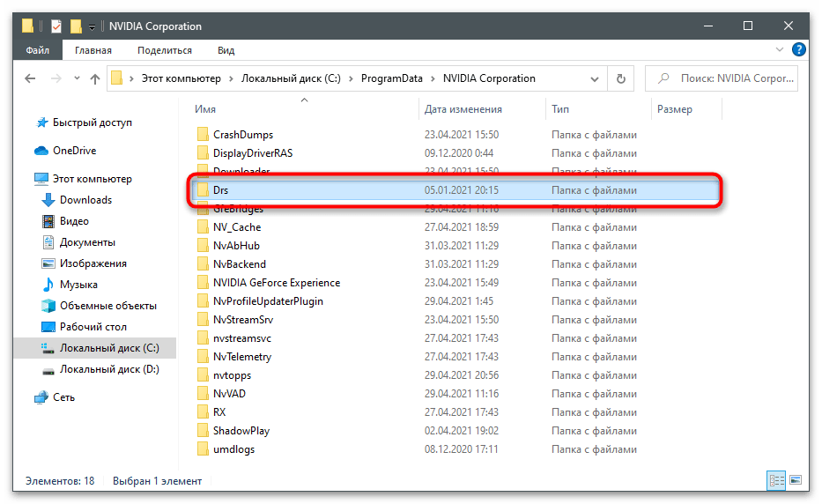This screenshot has width=822, height=504.
Task: Select the NVIDIA GeForce Experience folder icon
Action: [203, 282]
